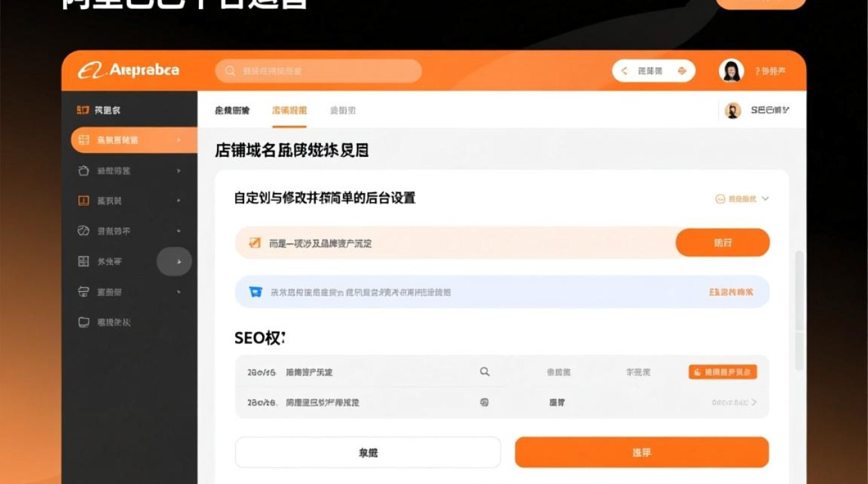868x484 pixels.
Task: Open the Alibaba logo home link
Action: point(129,69)
